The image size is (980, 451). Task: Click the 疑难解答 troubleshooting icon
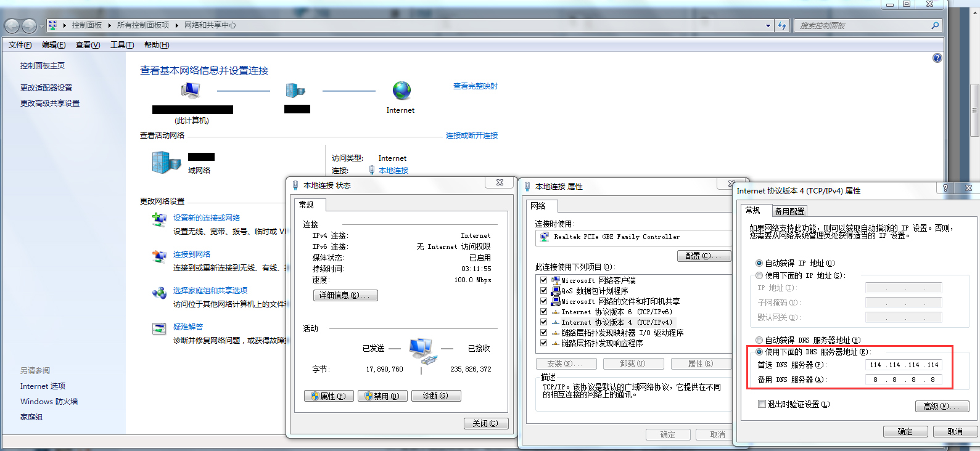coord(160,328)
